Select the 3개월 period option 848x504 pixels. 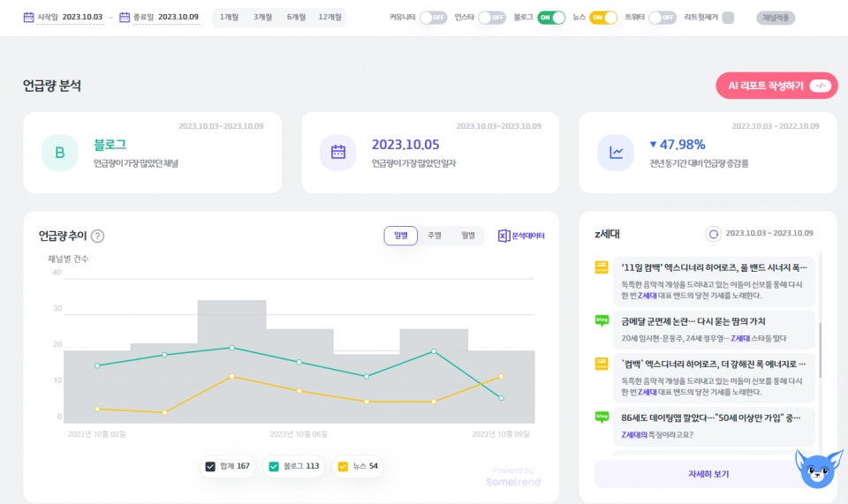point(263,18)
